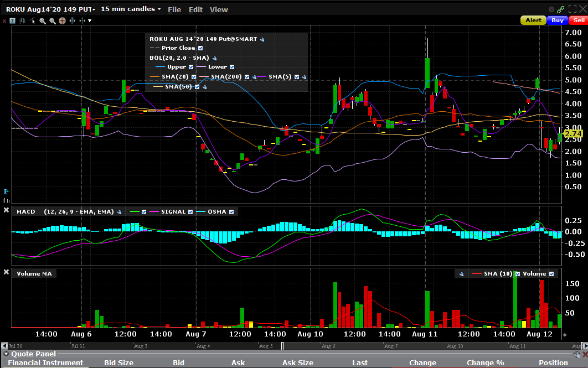Open the View menu
The image size is (588, 368).
point(219,10)
